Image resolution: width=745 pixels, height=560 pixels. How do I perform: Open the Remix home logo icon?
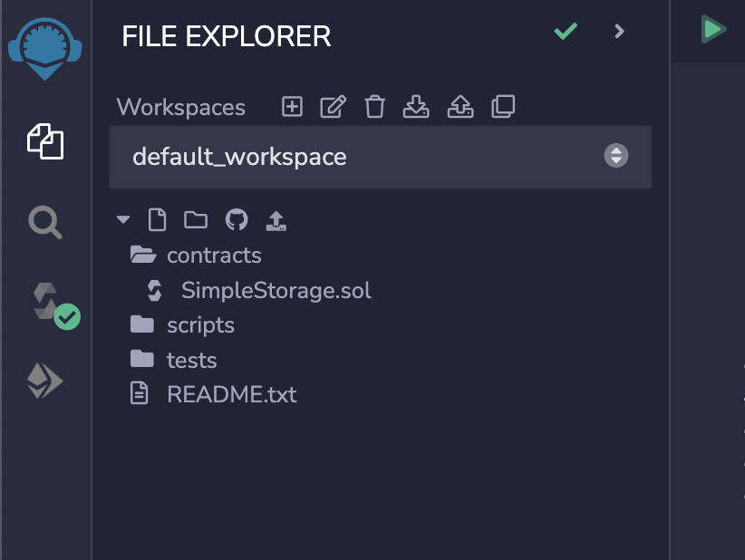[44, 48]
